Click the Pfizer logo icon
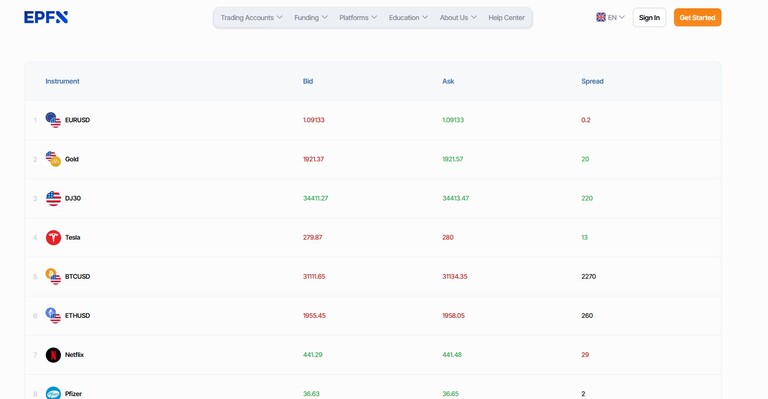The image size is (768, 399). point(53,393)
